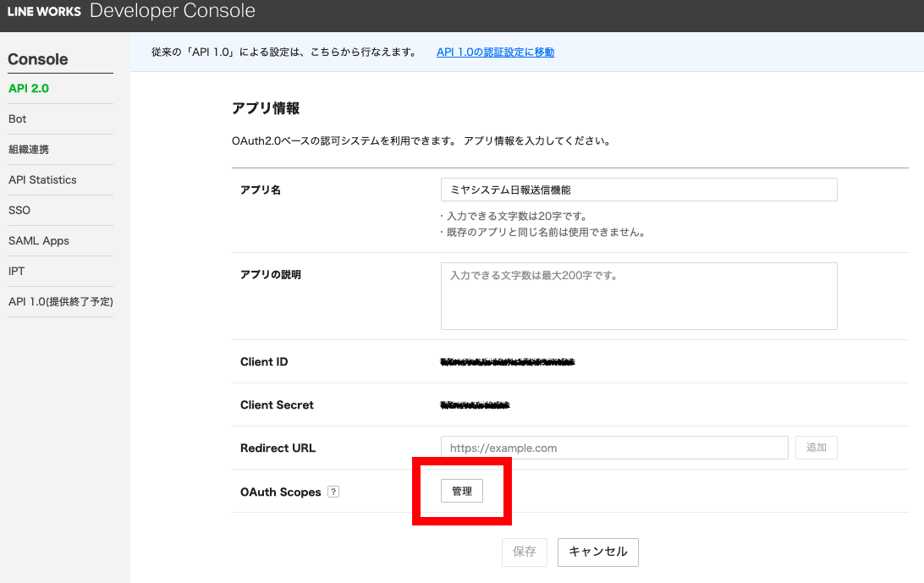The image size is (924, 583).
Task: Open the API 2.0 sidebar menu item
Action: pos(29,88)
